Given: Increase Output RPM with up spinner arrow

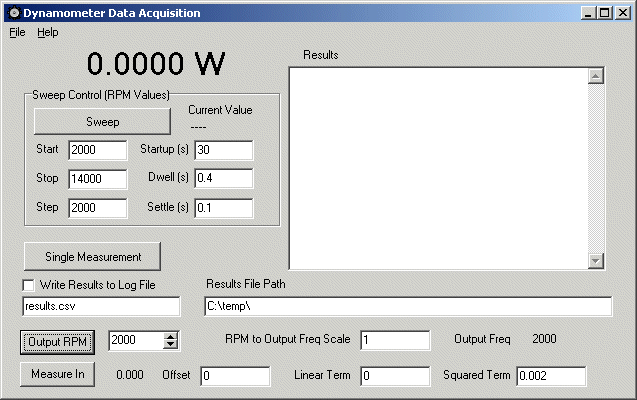Looking at the screenshot, I should pyautogui.click(x=170, y=336).
